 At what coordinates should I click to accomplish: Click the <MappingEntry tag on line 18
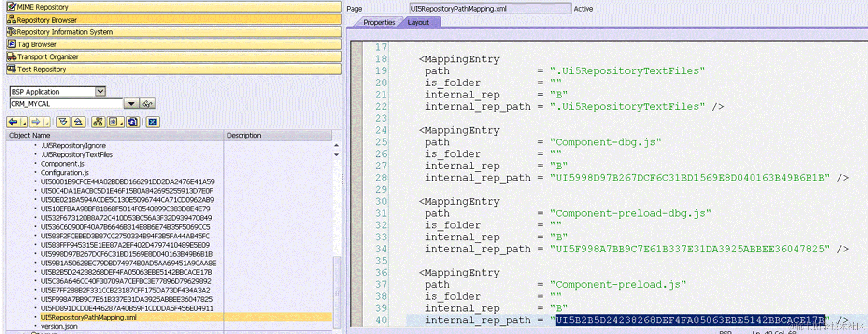pos(459,59)
